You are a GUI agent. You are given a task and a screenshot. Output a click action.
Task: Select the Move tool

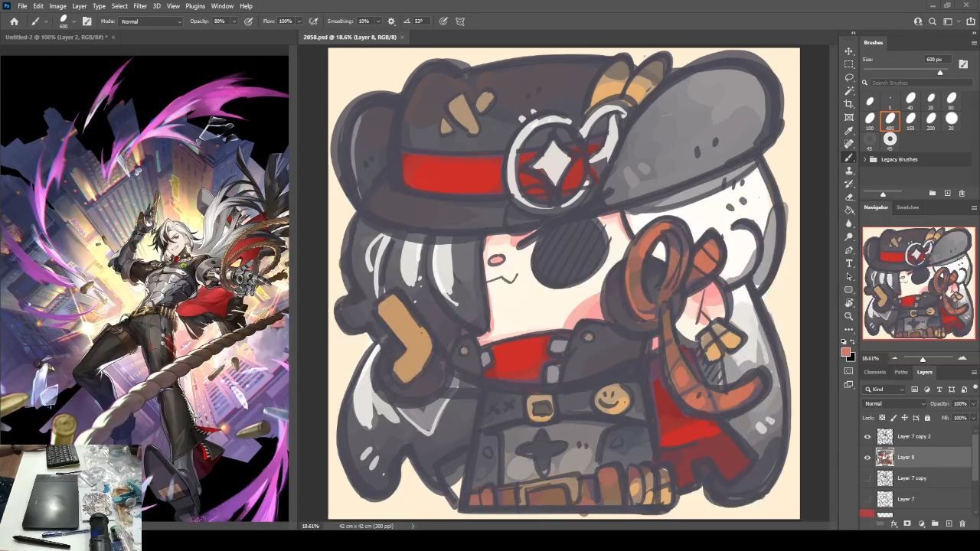point(849,51)
